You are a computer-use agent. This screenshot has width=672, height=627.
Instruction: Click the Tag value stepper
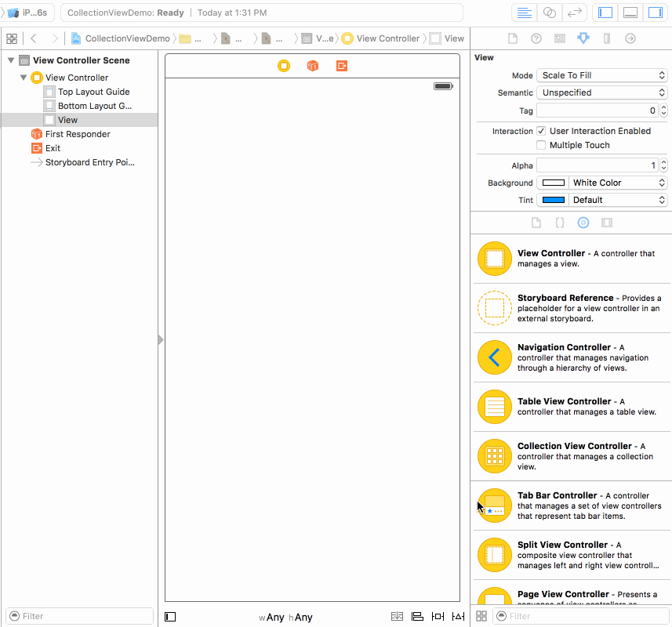pos(663,111)
